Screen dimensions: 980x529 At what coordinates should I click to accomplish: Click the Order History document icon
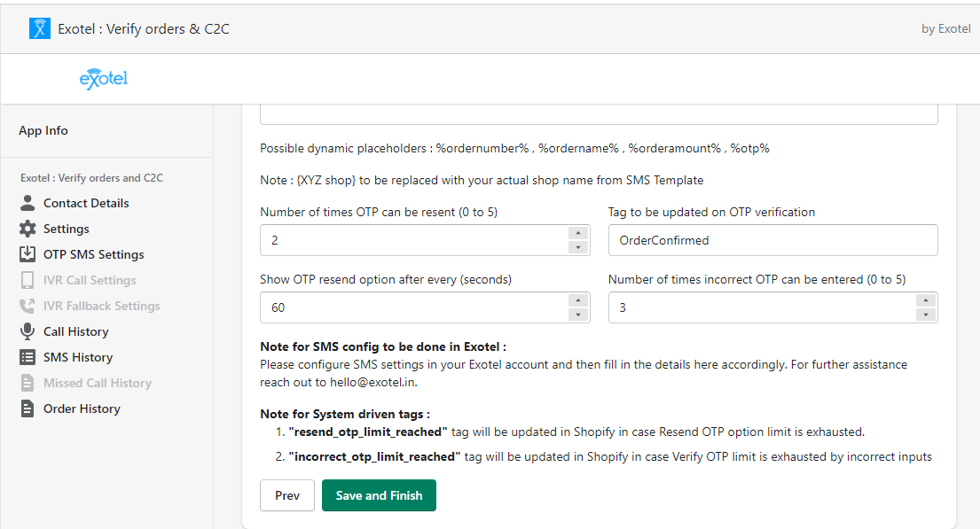point(27,408)
